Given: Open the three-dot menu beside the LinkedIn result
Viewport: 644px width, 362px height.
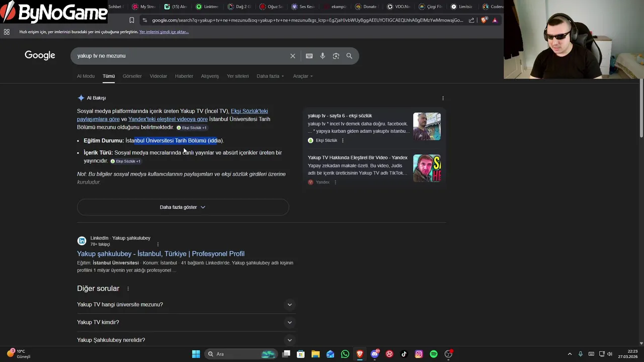Looking at the screenshot, I should (157, 244).
